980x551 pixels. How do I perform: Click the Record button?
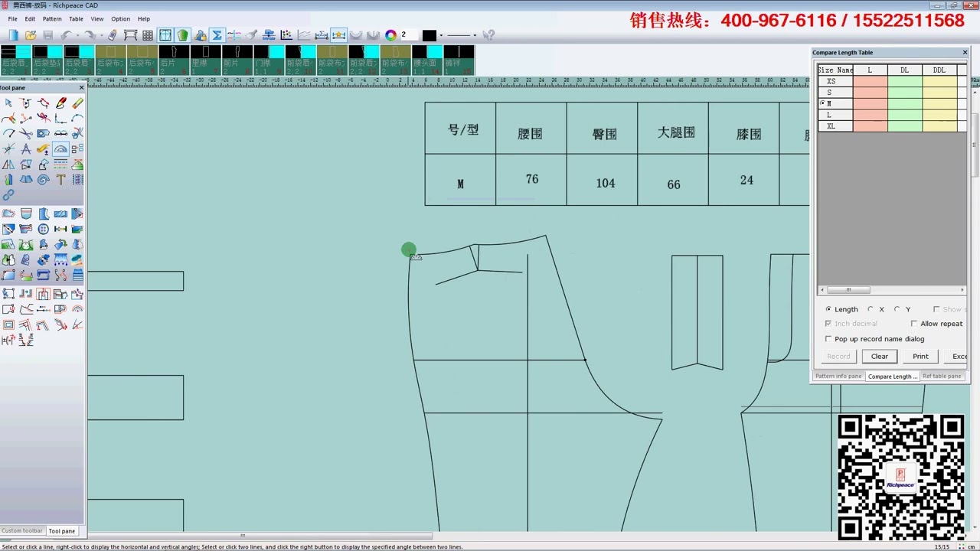click(838, 357)
